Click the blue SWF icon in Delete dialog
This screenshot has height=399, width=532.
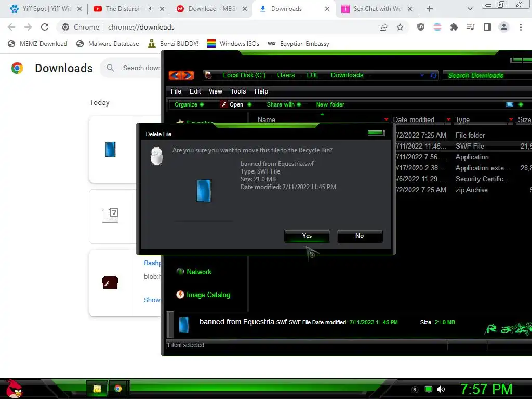(204, 191)
